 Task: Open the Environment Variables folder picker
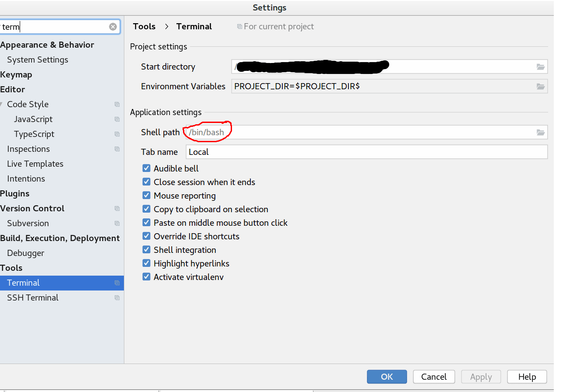tap(541, 86)
